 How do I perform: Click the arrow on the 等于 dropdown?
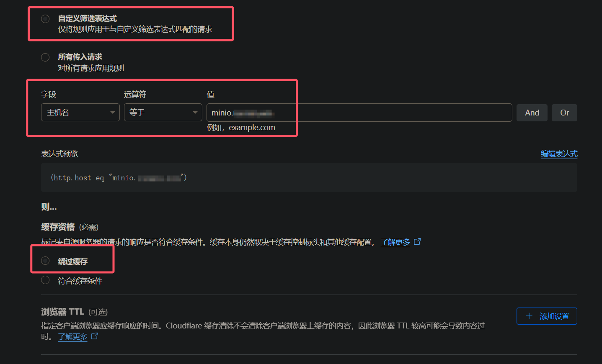click(195, 113)
